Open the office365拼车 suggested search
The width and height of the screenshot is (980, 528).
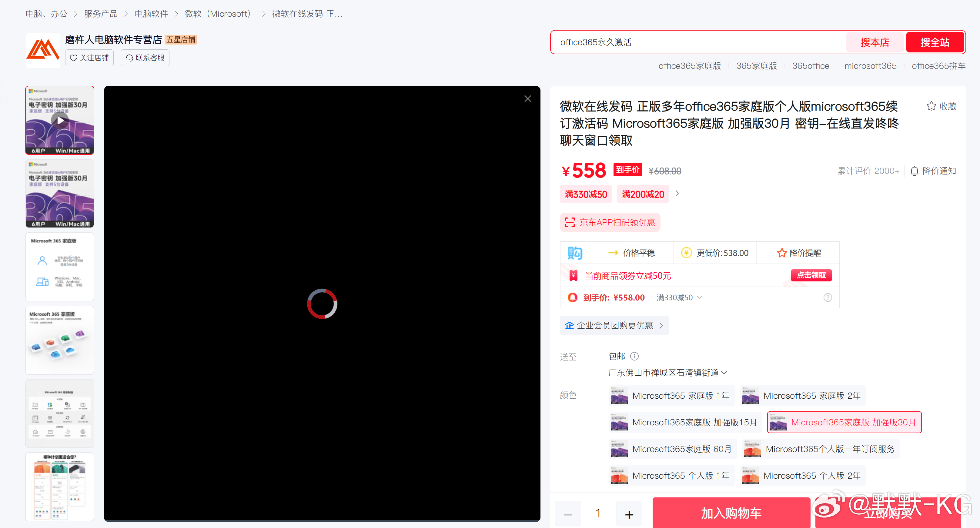click(938, 66)
